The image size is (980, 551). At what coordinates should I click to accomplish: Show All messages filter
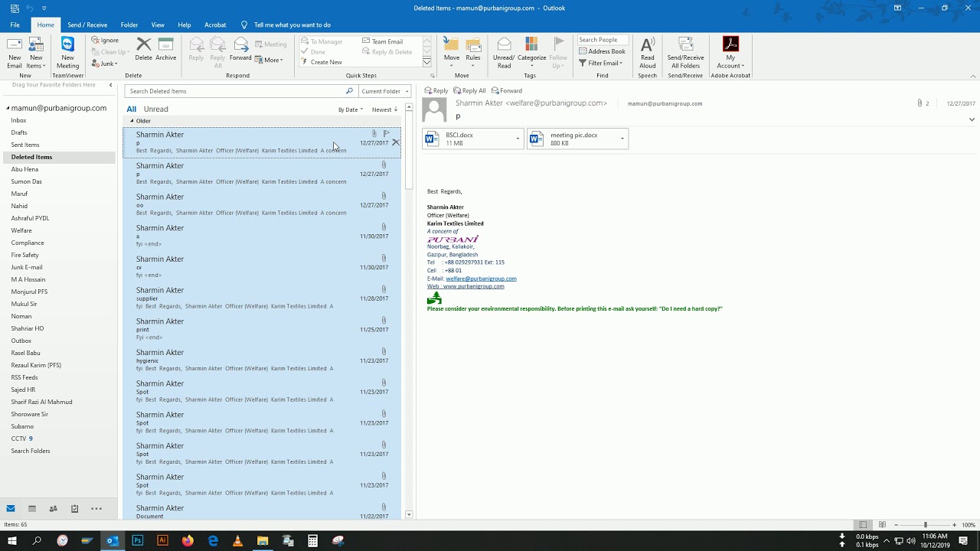tap(132, 109)
